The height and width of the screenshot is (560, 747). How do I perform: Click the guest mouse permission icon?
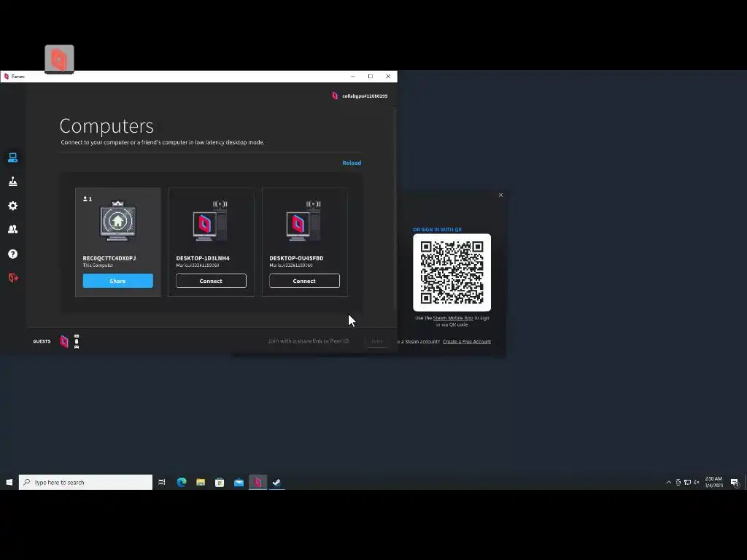click(77, 341)
